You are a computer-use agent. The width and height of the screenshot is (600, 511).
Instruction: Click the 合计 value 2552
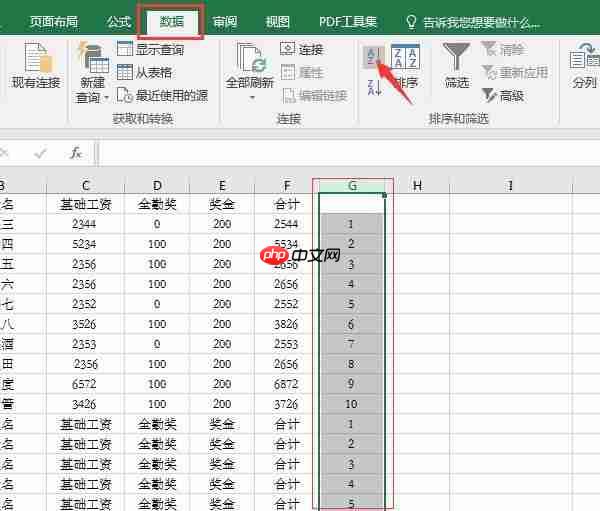tap(287, 304)
